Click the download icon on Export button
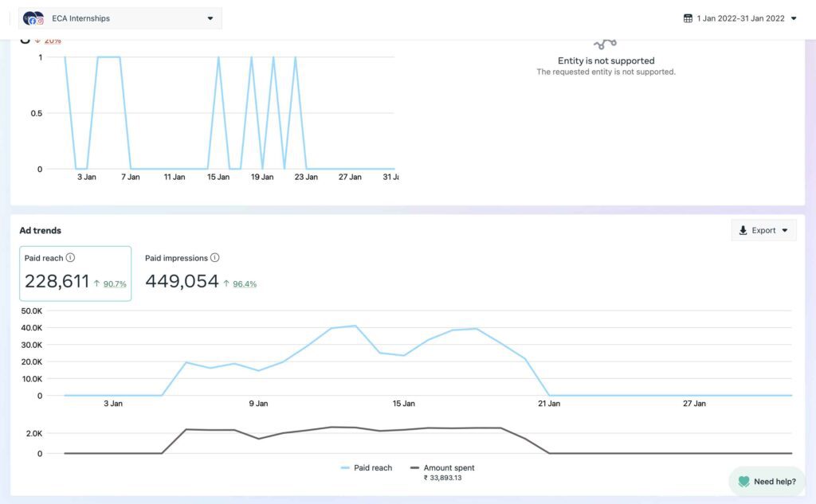Screen dimensions: 816x504 (x=743, y=230)
